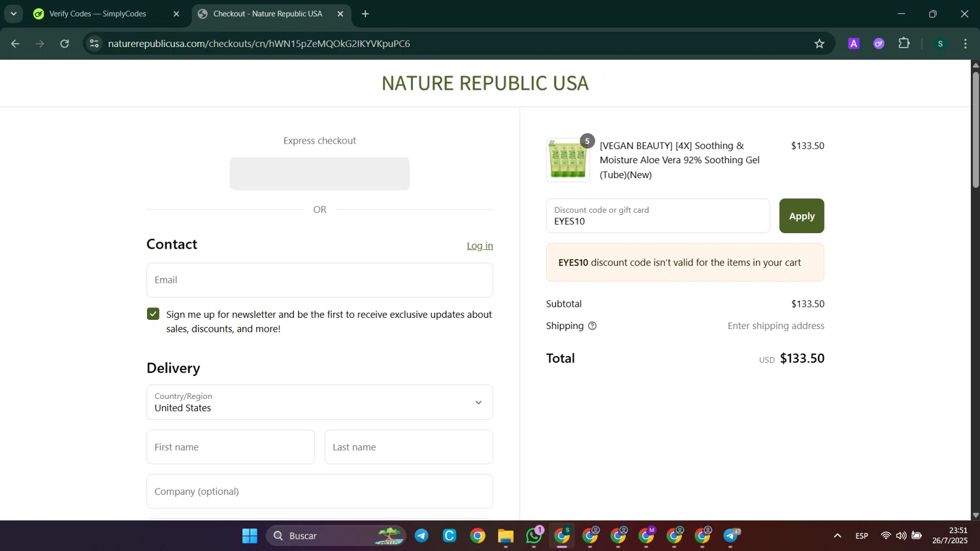Open the purple 'A' browser extension
Screen dimensions: 980x551
tap(853, 44)
